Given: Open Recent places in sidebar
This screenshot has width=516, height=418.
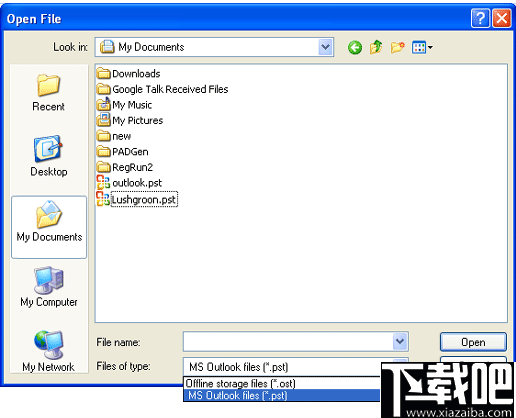Looking at the screenshot, I should click(x=49, y=93).
